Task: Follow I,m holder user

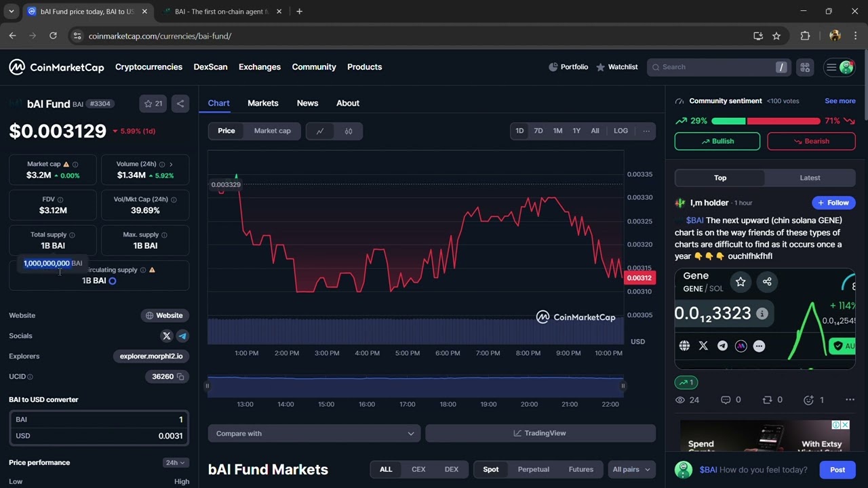Action: click(833, 203)
